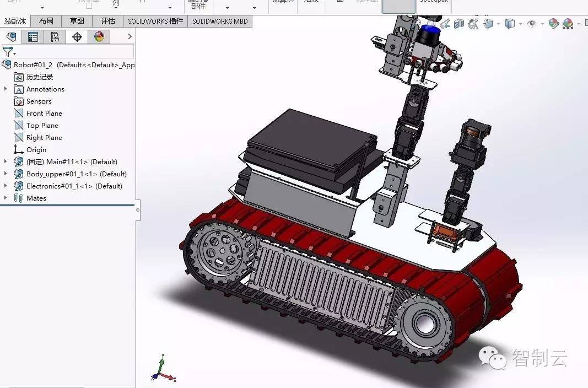Open the View Orientation dropdown arrow
Image resolution: width=588 pixels, height=388 pixels.
coord(498,24)
